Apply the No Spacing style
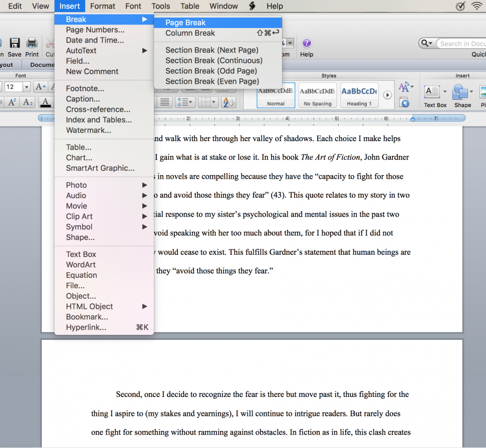486x448 pixels. (317, 95)
